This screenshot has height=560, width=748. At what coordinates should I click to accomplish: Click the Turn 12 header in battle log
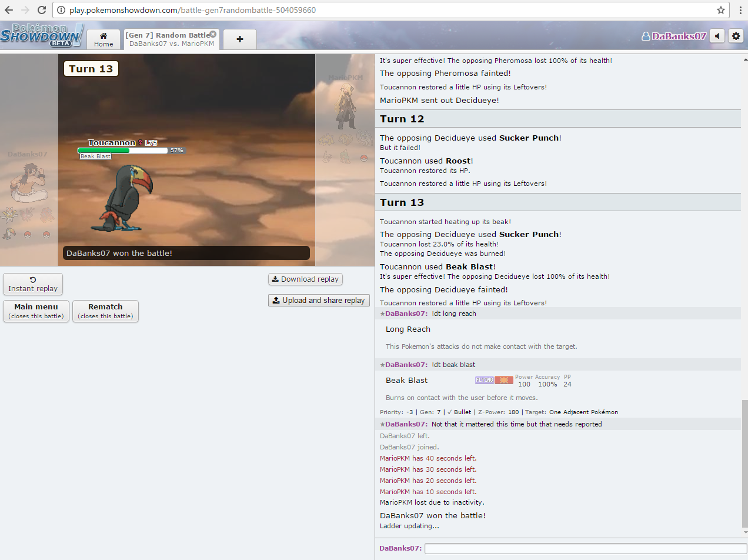[x=557, y=119]
